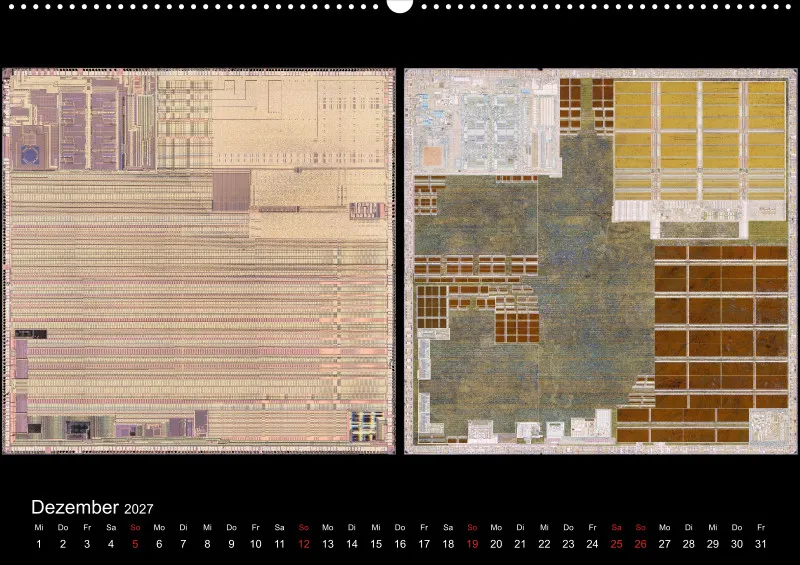The width and height of the screenshot is (800, 565).
Task: Select date 15 in the calendar row
Action: (376, 544)
